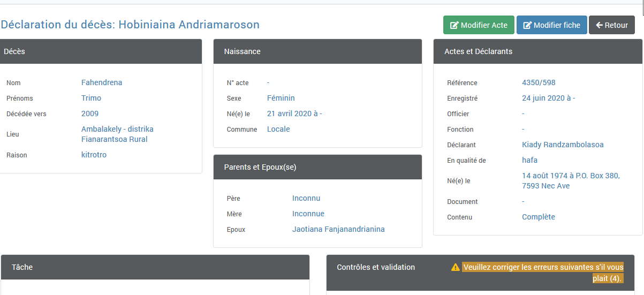644x295 pixels.
Task: Click the Ambalakely location value
Action: coord(117,134)
